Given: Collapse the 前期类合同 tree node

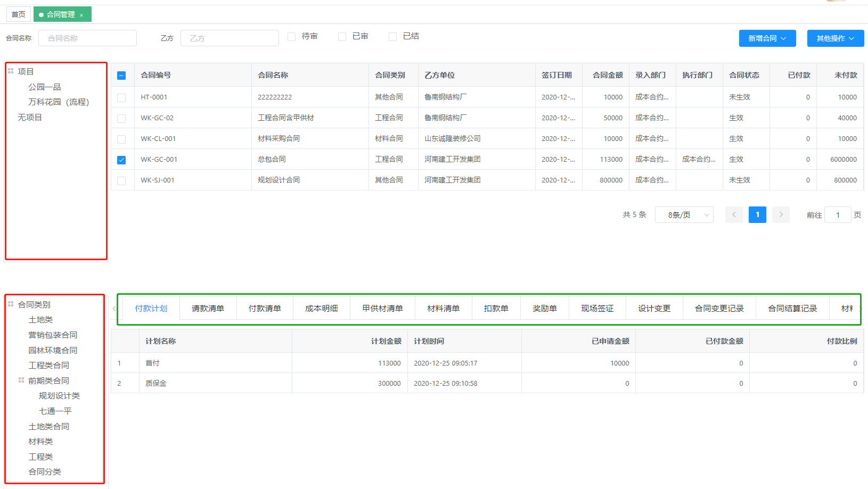Looking at the screenshot, I should [21, 380].
